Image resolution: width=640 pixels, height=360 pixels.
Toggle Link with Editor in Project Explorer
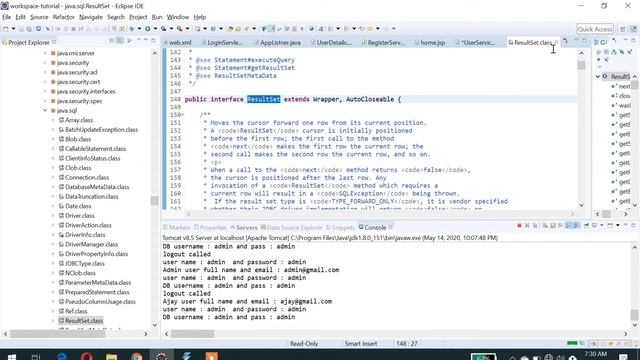pos(120,40)
